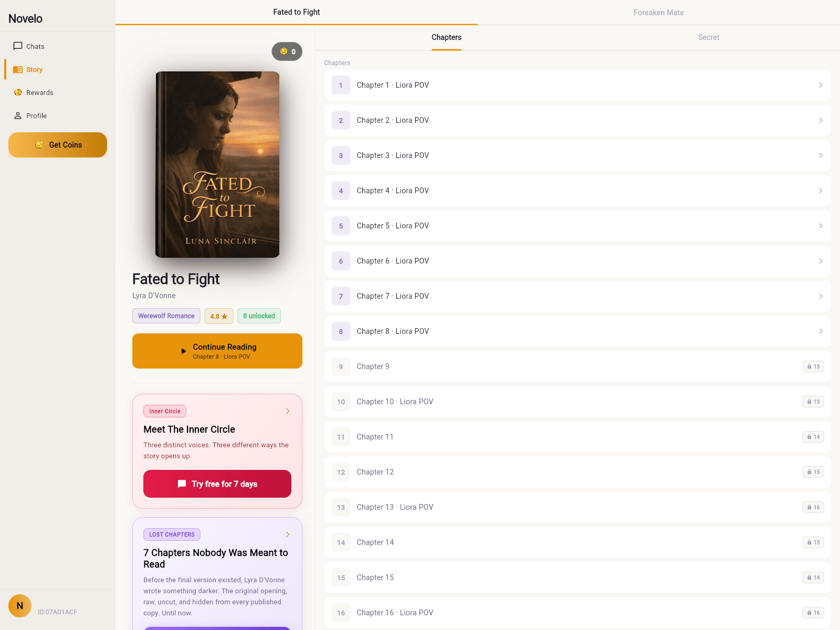Open the Rewards coin icon in the sidebar
Screen dimensions: 840x630
point(18,92)
